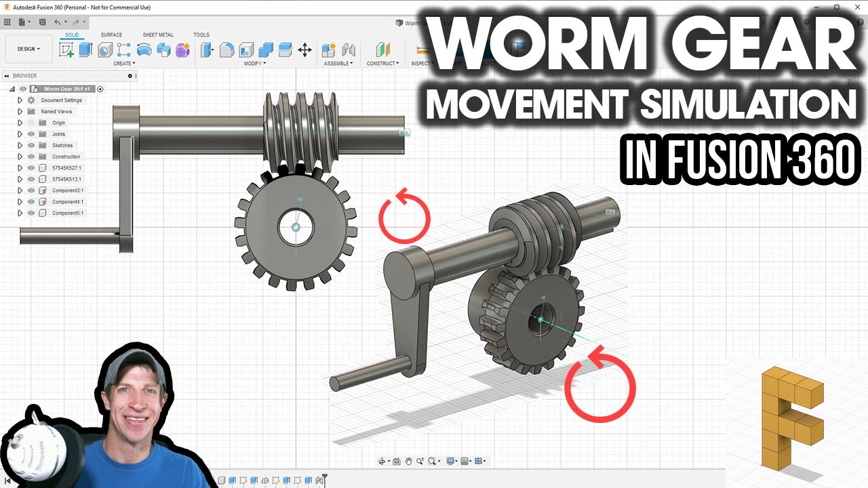868x488 pixels.
Task: Toggle visibility of Worm Gear 20:1 v1
Action: tap(23, 89)
